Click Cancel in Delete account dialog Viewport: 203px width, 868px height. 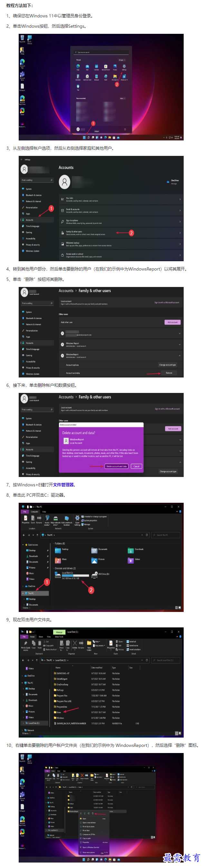[136, 466]
